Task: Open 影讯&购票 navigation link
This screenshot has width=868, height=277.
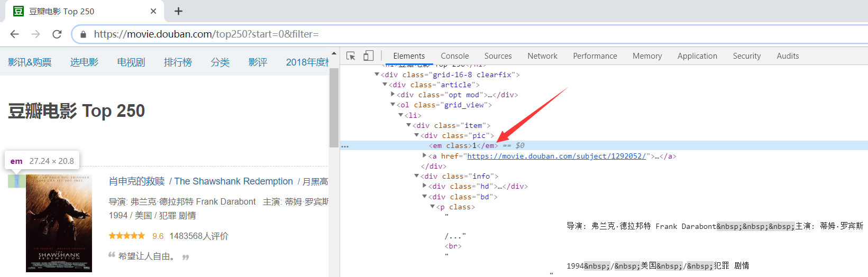Action: tap(30, 62)
